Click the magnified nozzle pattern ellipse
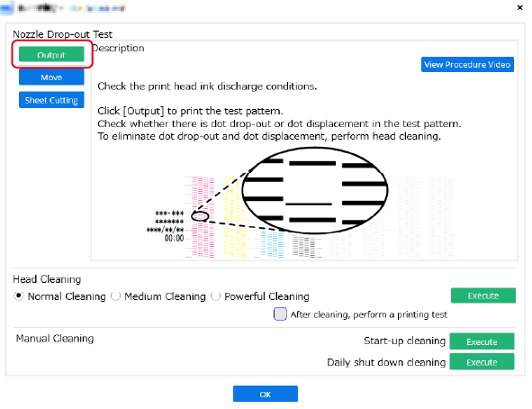This screenshot has height=409, width=532. [315, 190]
